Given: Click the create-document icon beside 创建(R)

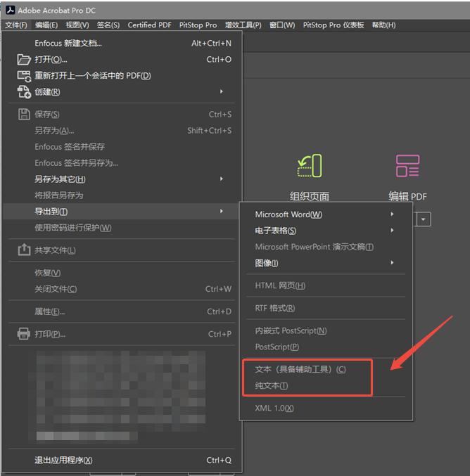Looking at the screenshot, I should 24,92.
